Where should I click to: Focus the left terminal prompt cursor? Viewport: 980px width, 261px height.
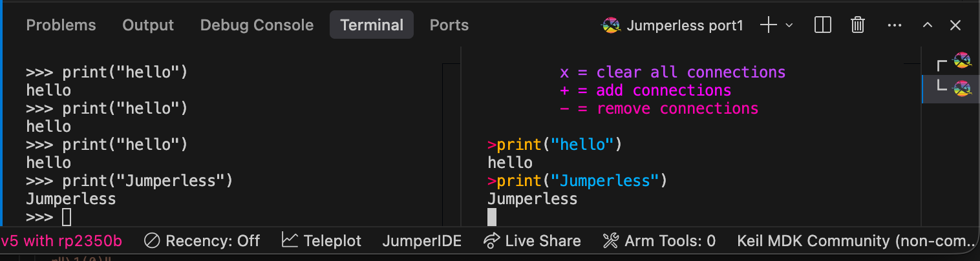pos(67,217)
